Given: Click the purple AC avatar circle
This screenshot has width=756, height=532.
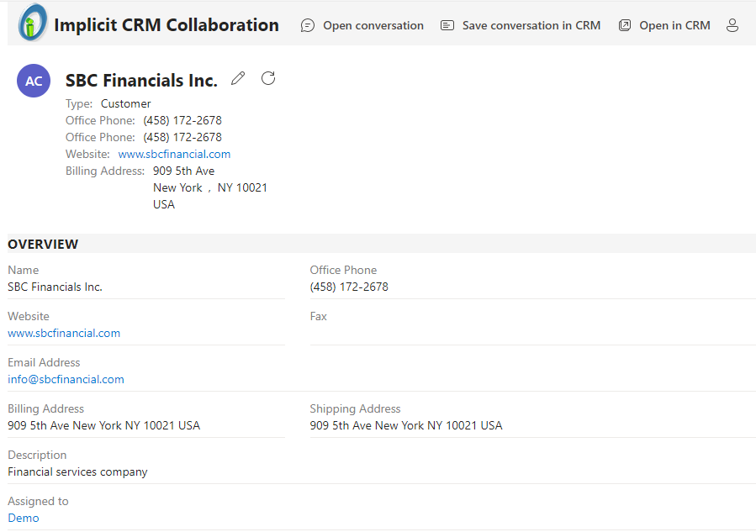Looking at the screenshot, I should [x=34, y=81].
